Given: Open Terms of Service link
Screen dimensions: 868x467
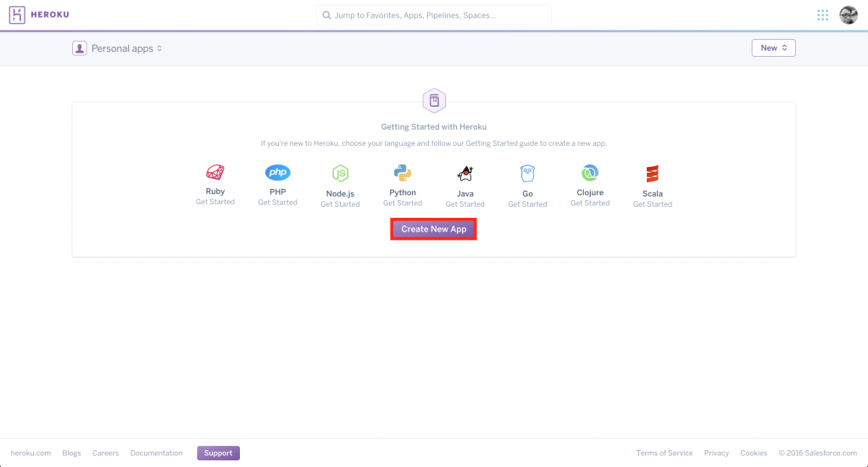Looking at the screenshot, I should (665, 453).
